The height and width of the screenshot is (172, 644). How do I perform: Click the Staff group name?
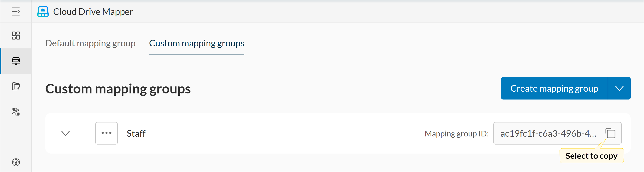click(136, 133)
